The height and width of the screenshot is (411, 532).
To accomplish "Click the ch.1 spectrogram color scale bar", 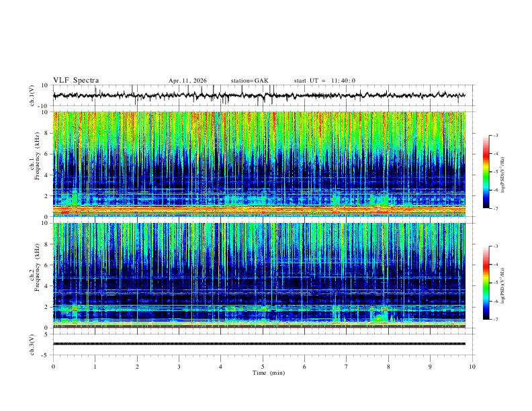I will coord(486,172).
